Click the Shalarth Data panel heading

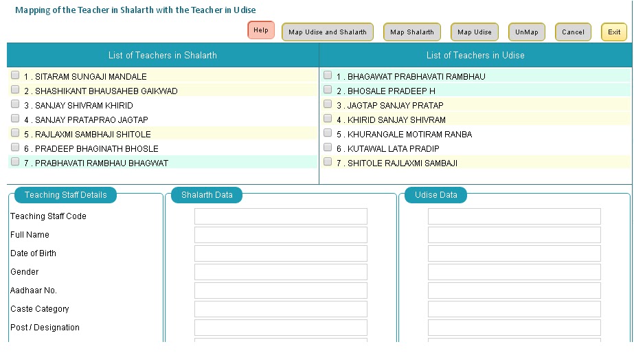pos(207,195)
